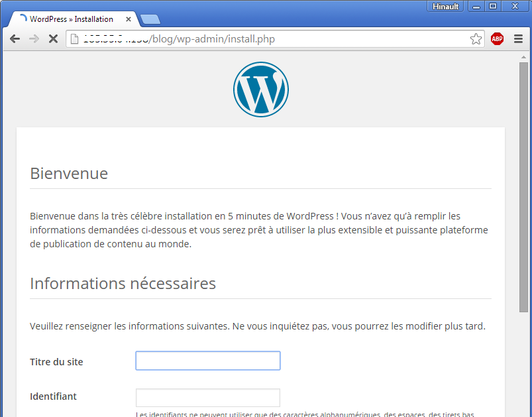This screenshot has width=532, height=417.
Task: Click into the Titre du site field
Action: (x=207, y=361)
